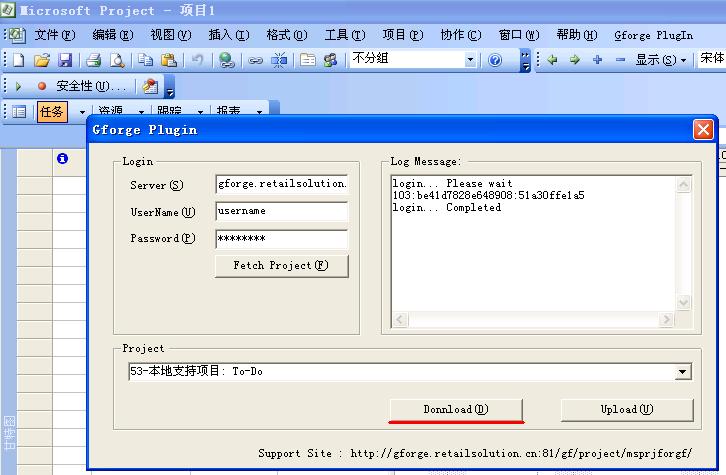Open file folder icon in toolbar
Viewport: 726px width, 475px height.
(42, 60)
